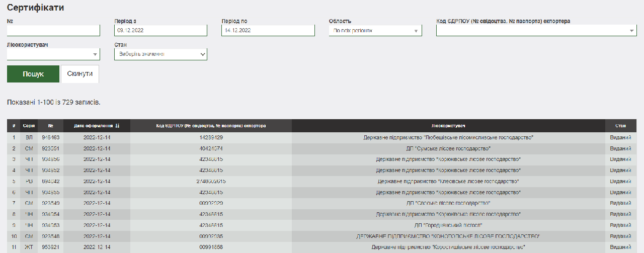Image resolution: width=644 pixels, height=253 pixels.
Task: Click the Стан column header in table
Action: tap(620, 126)
